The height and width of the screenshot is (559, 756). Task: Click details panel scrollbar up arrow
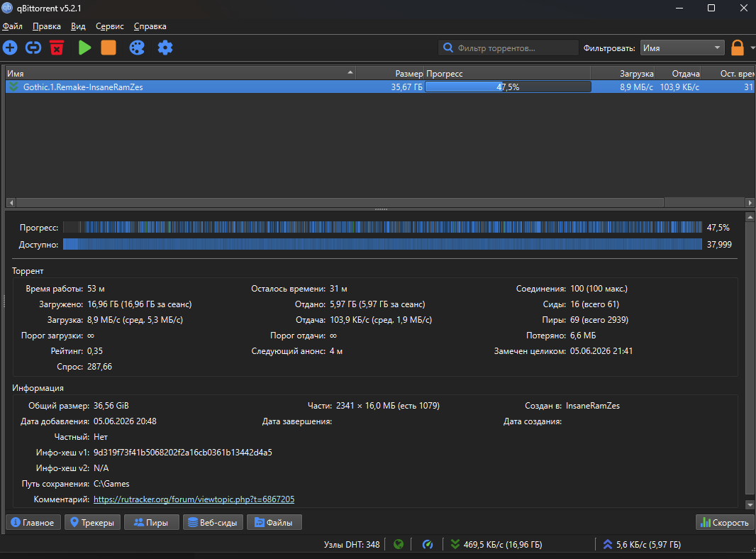pos(749,217)
